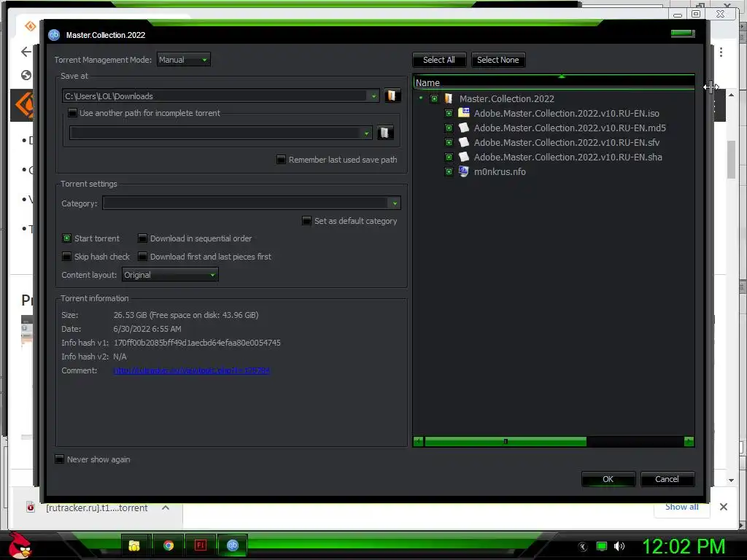The height and width of the screenshot is (560, 747).
Task: Select m0nkrus.nfo file row
Action: point(500,171)
